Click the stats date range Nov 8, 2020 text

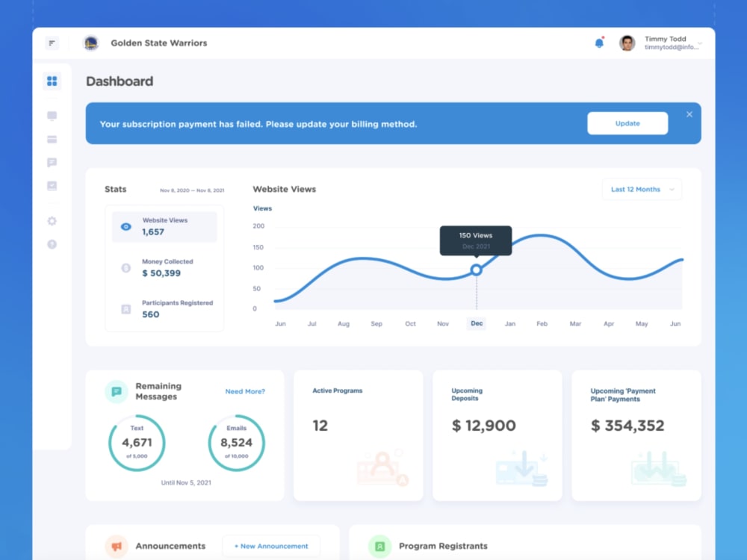pyautogui.click(x=192, y=190)
